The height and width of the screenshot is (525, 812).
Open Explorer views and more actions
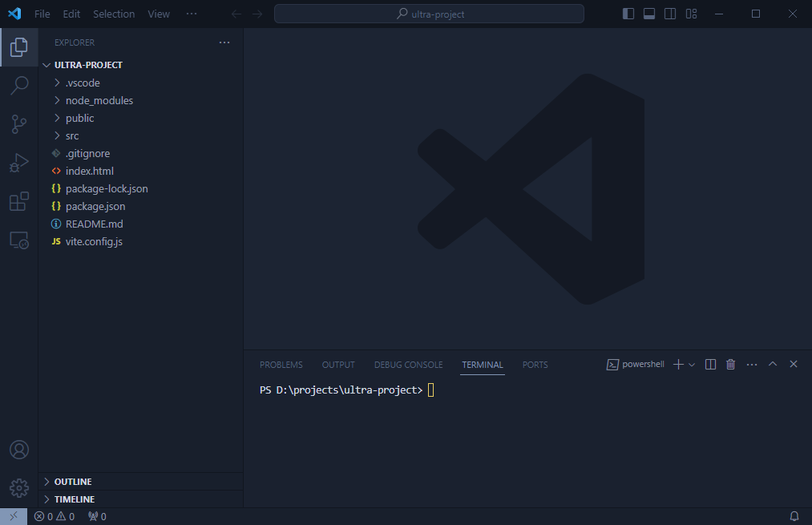click(x=224, y=42)
